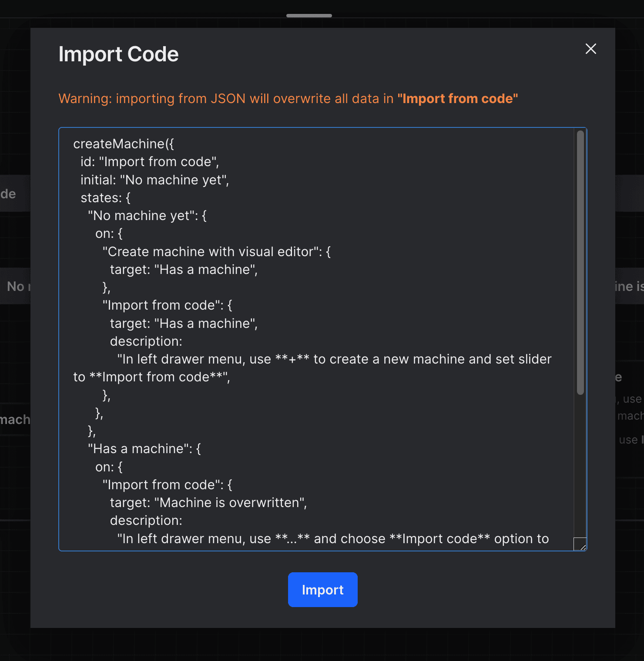Close the Import Code dialog with the X
Viewport: 644px width, 661px height.
(x=590, y=49)
